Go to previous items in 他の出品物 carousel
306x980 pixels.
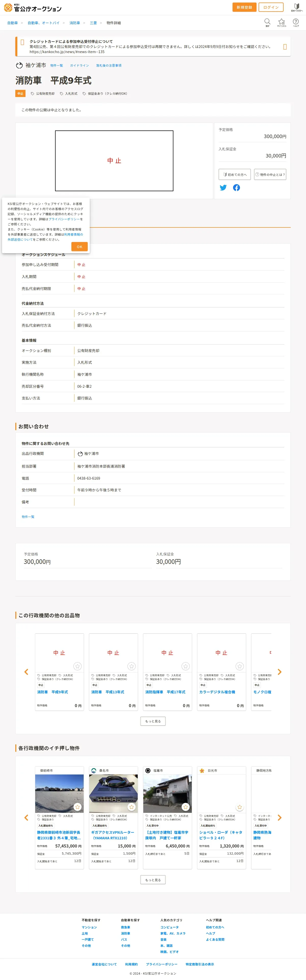pyautogui.click(x=26, y=672)
